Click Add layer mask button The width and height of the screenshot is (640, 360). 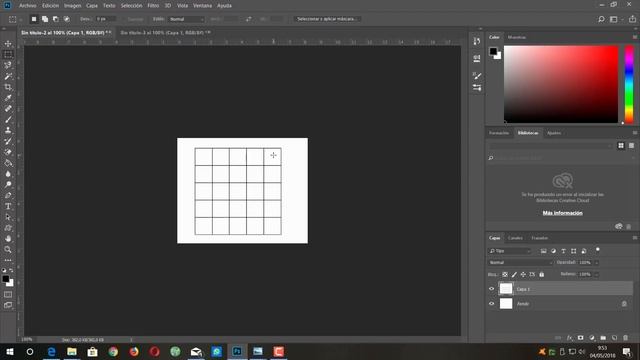pyautogui.click(x=581, y=338)
